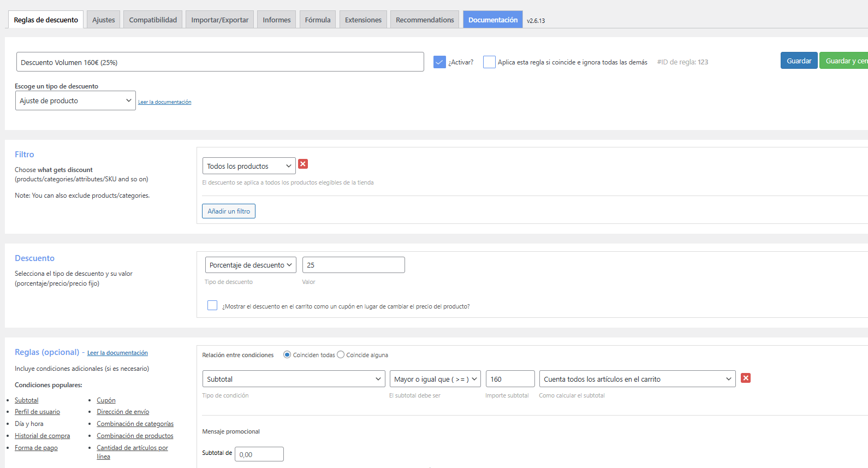Switch to the Ajustes tab

[103, 20]
